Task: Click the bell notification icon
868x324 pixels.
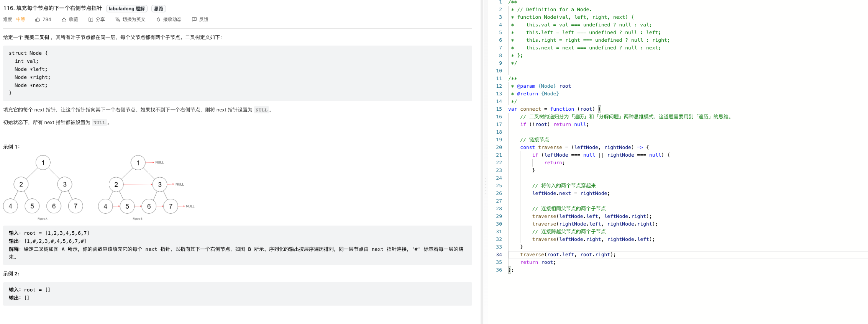Action: pyautogui.click(x=158, y=20)
